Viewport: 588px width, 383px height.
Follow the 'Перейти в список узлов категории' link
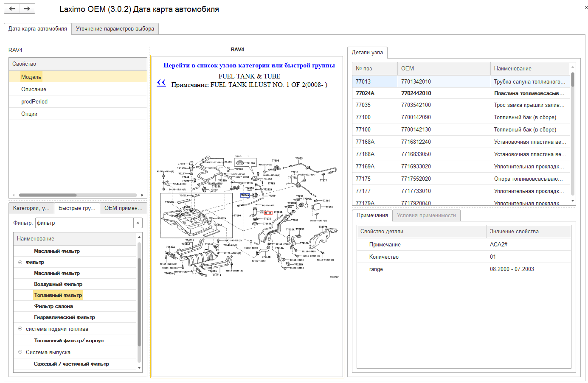(249, 65)
